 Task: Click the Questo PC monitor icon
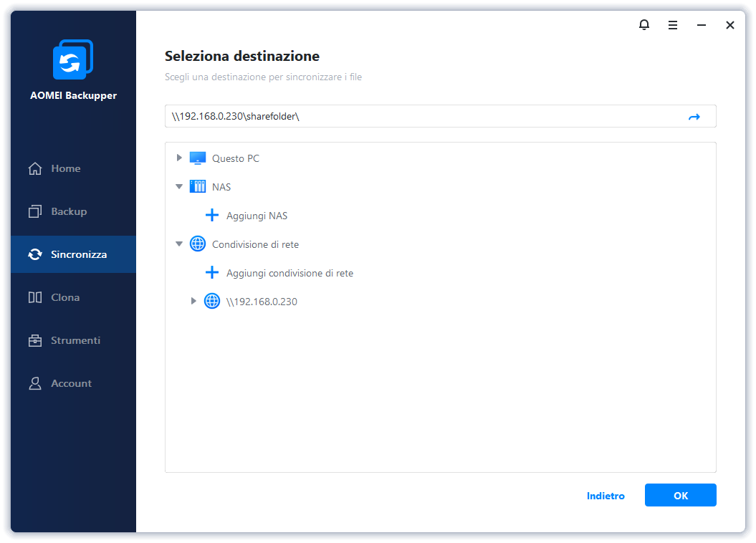point(198,158)
